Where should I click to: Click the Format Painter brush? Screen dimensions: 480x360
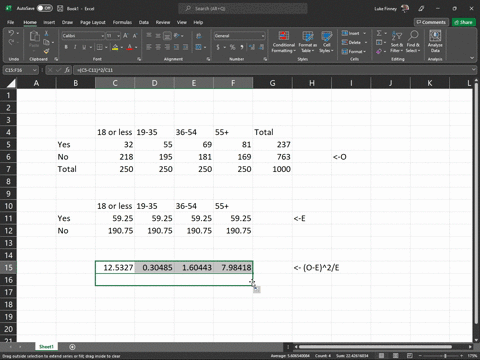pos(46,51)
